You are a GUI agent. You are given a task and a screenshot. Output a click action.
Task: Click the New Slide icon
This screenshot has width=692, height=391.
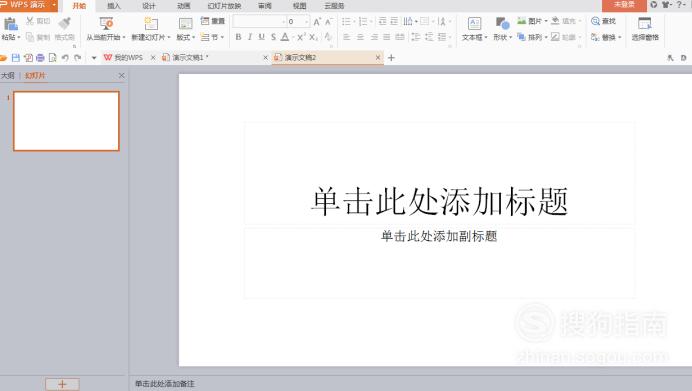(x=151, y=24)
